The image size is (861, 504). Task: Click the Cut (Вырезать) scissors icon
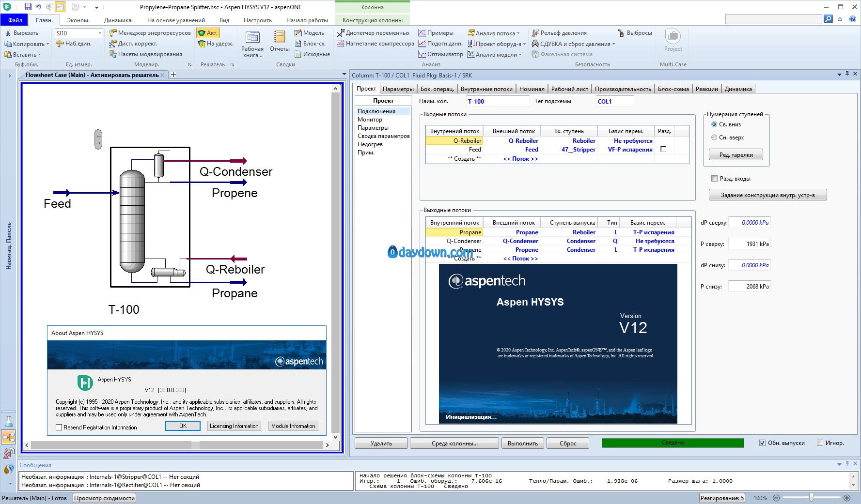point(8,33)
